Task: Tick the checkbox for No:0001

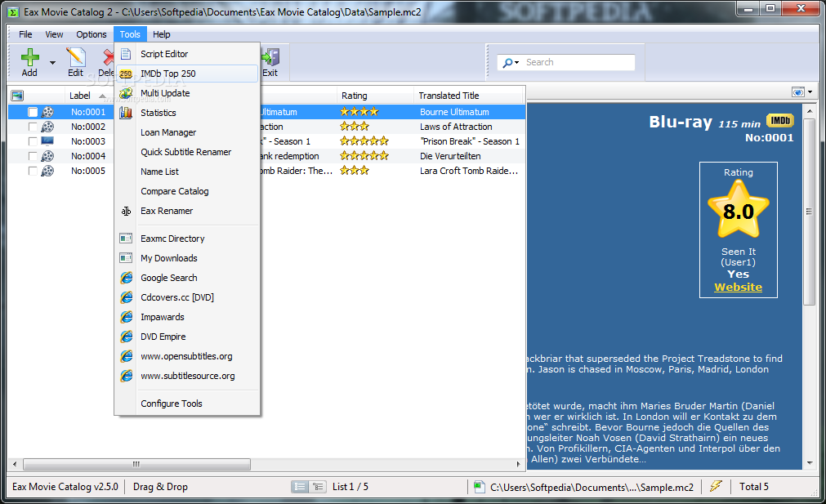Action: tap(33, 112)
